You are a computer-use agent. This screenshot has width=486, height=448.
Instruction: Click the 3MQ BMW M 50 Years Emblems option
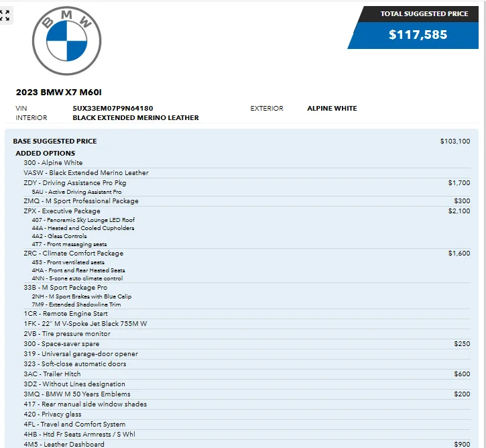click(x=77, y=394)
